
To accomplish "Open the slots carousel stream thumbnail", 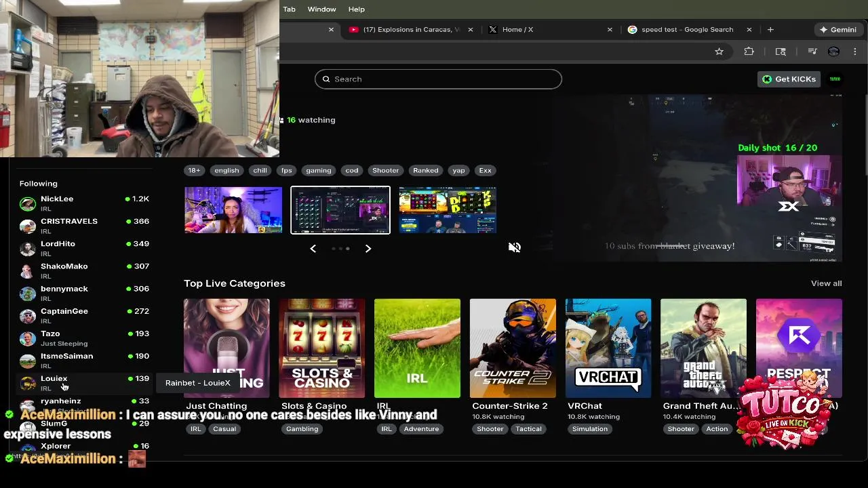I will pos(448,210).
